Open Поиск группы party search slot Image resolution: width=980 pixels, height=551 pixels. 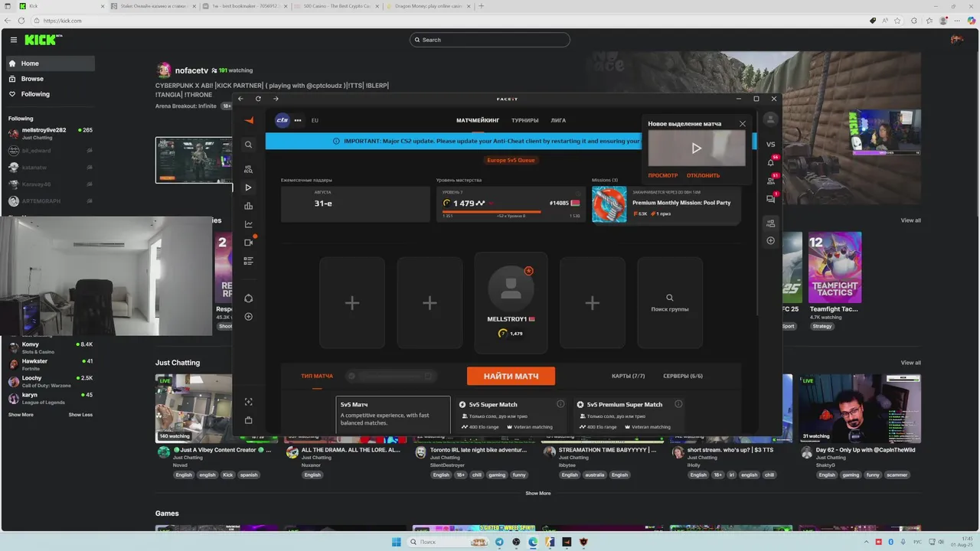coord(670,303)
